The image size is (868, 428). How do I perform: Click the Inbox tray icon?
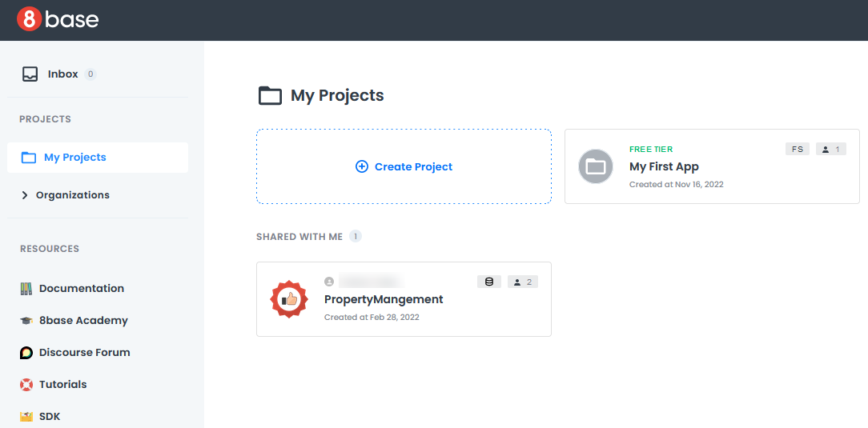[x=30, y=74]
